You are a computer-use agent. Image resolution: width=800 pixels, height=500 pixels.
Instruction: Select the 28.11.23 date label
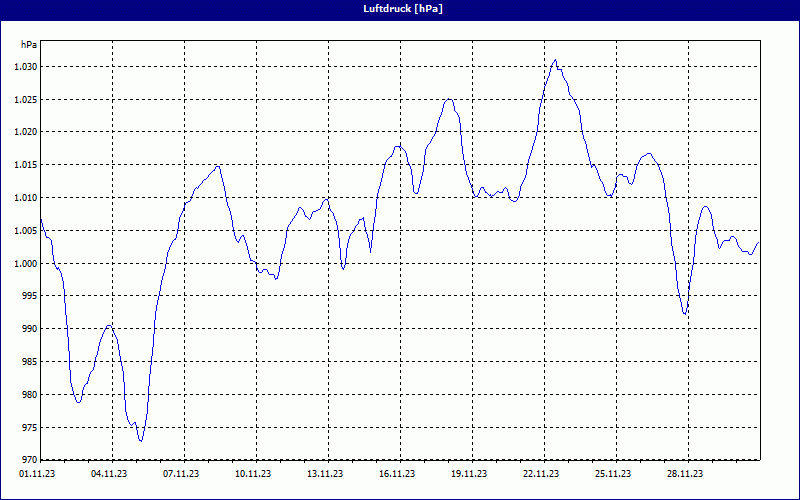click(684, 474)
